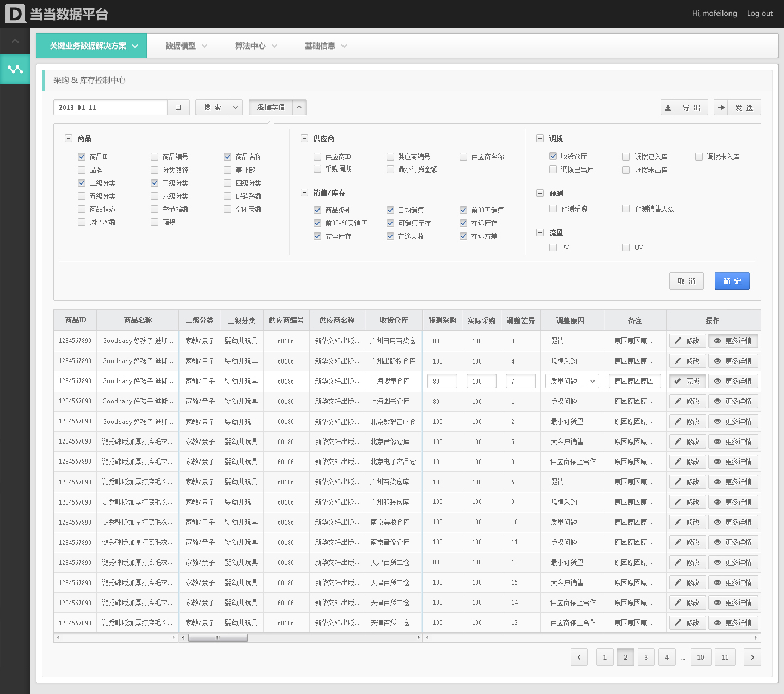Click the Log out link
784x694 pixels.
(760, 13)
